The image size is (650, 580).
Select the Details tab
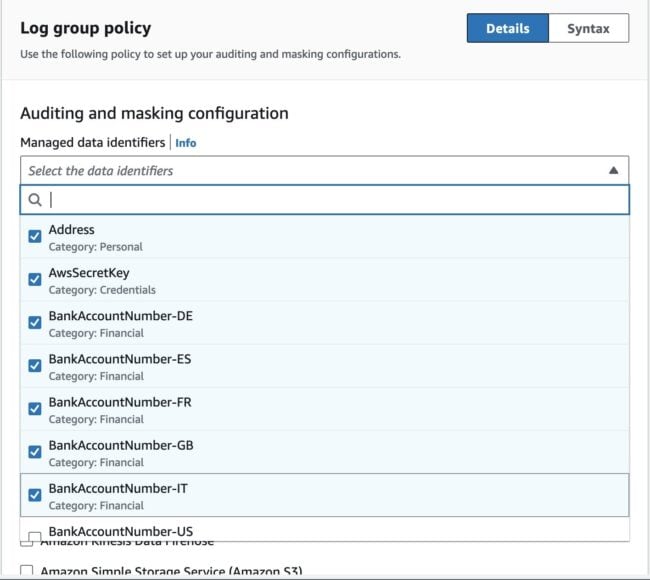(507, 29)
